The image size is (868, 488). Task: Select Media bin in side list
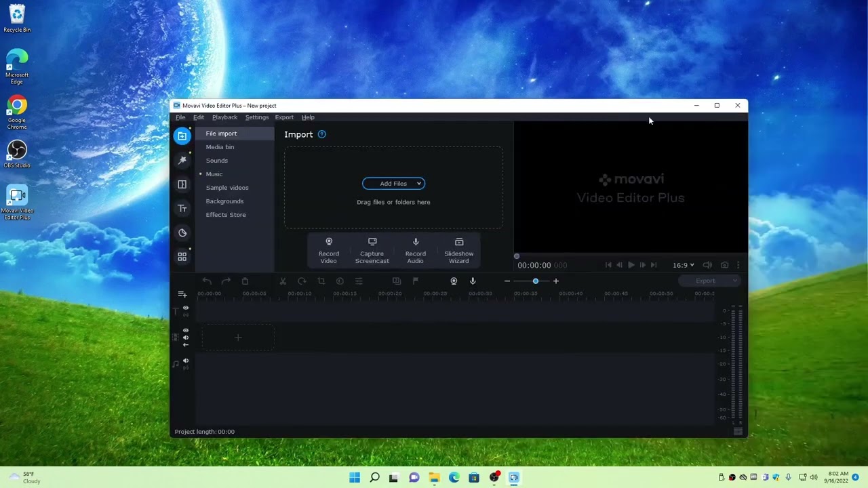click(x=235, y=147)
